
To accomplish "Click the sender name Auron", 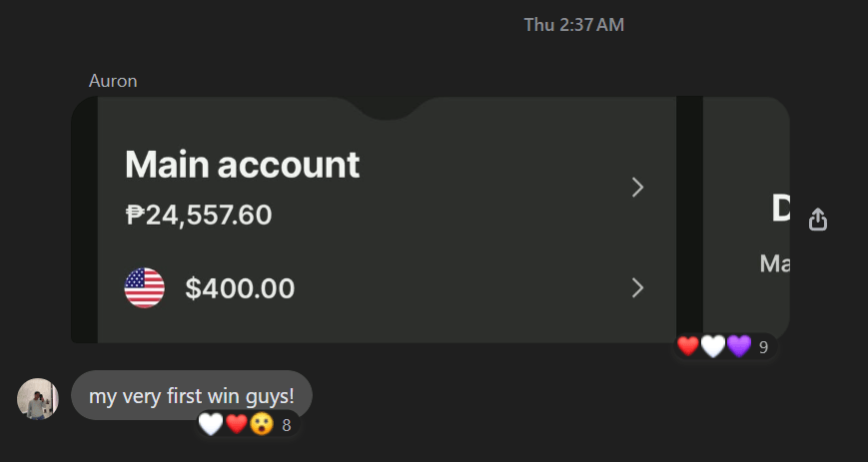I will tap(113, 81).
